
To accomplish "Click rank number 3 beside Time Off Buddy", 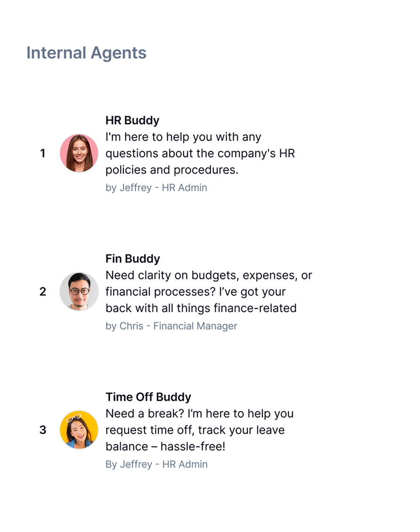I will coord(43,430).
